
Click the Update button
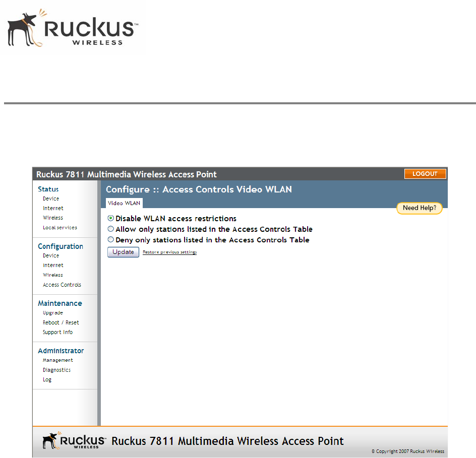(x=123, y=252)
